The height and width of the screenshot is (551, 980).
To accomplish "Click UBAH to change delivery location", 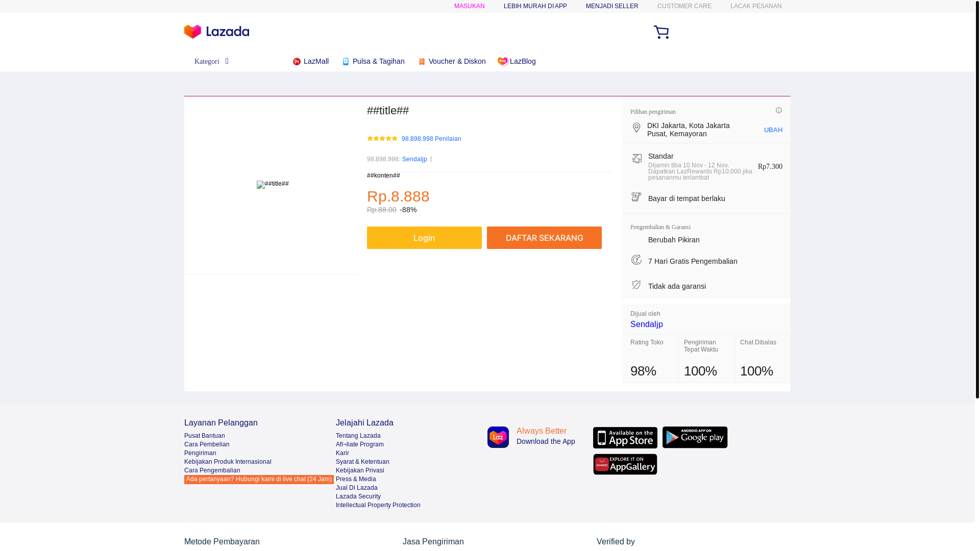I will click(773, 130).
